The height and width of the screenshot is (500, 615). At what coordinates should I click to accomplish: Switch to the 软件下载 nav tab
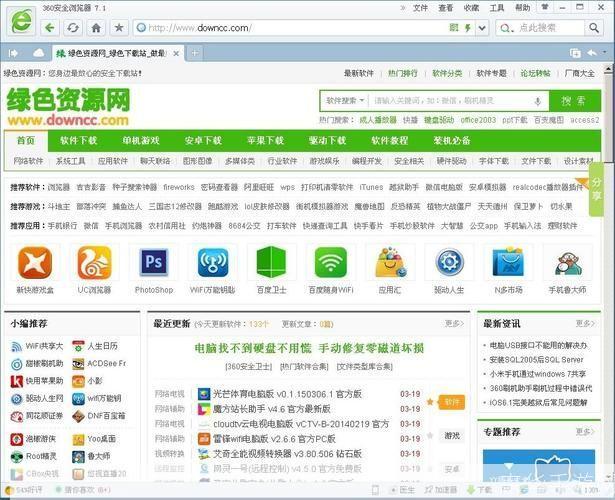(x=78, y=140)
